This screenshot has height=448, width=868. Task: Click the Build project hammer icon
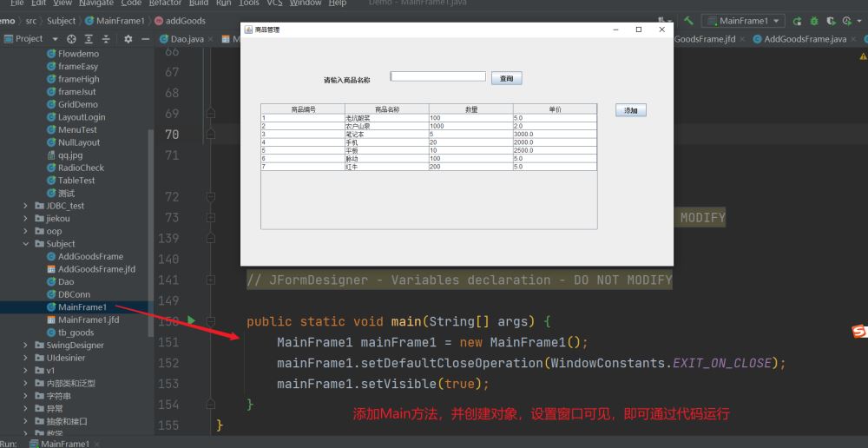(x=688, y=21)
